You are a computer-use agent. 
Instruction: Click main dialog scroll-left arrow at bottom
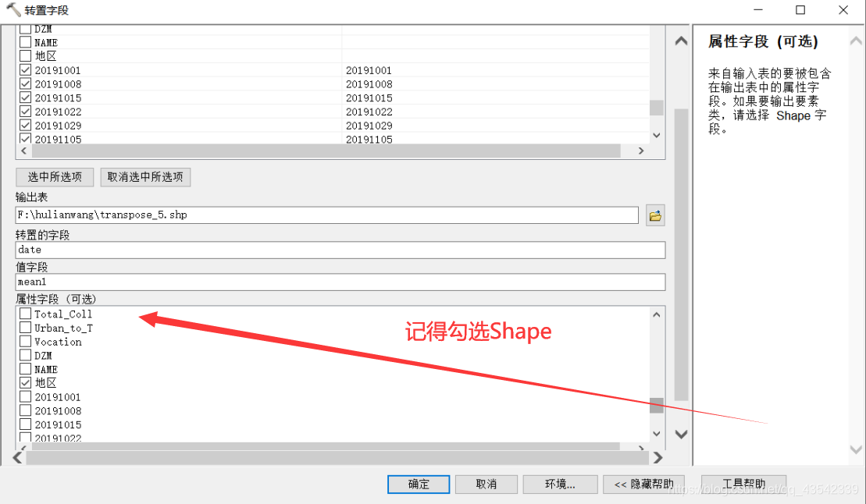point(18,458)
